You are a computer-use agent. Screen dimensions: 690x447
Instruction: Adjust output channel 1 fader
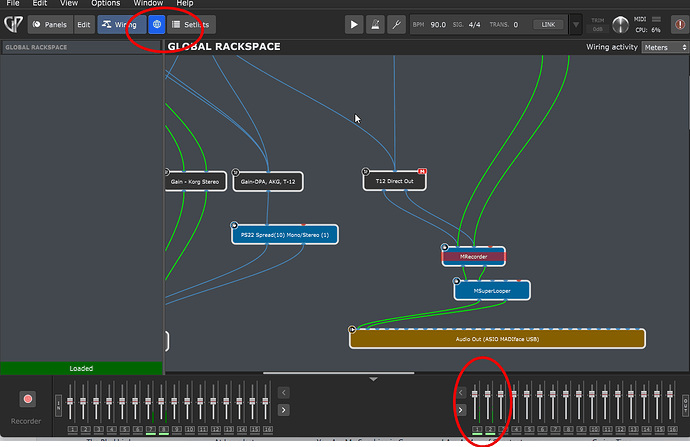tap(475, 393)
